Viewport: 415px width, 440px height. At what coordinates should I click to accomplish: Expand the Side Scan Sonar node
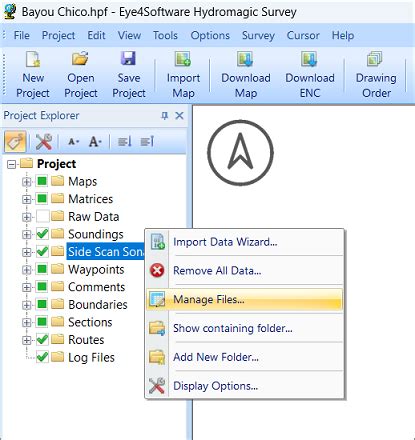pos(27,252)
